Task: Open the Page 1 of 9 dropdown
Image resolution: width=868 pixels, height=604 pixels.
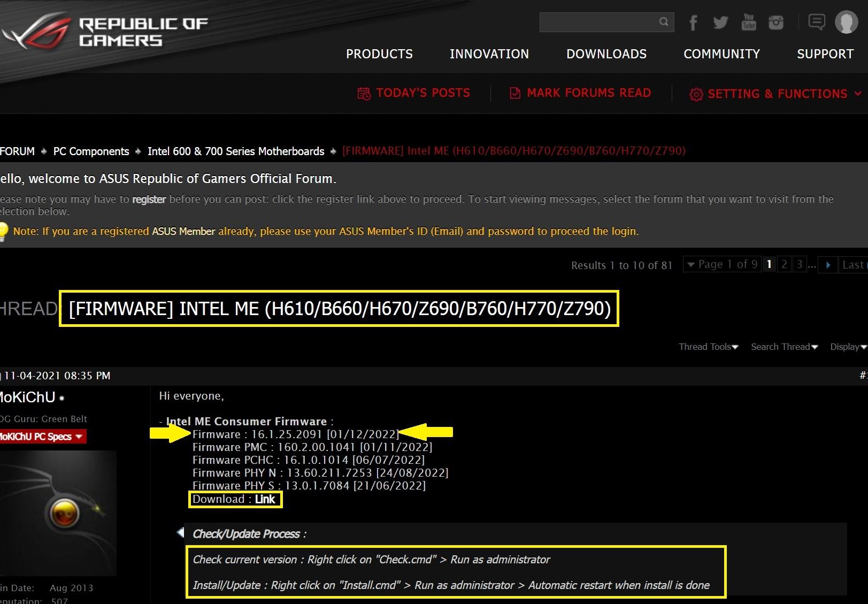Action: [722, 264]
